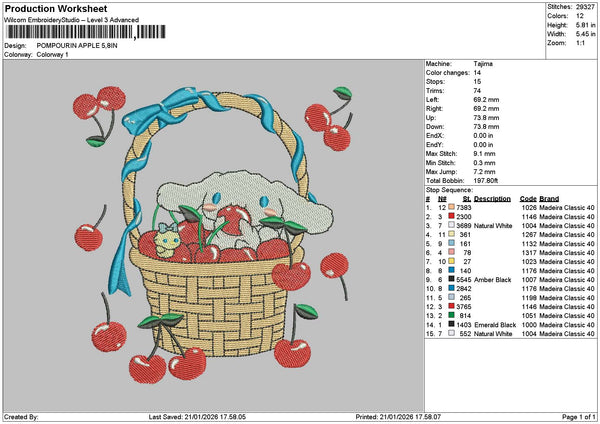Click the Colorway 1 value
The height and width of the screenshot is (424, 600).
52,55
